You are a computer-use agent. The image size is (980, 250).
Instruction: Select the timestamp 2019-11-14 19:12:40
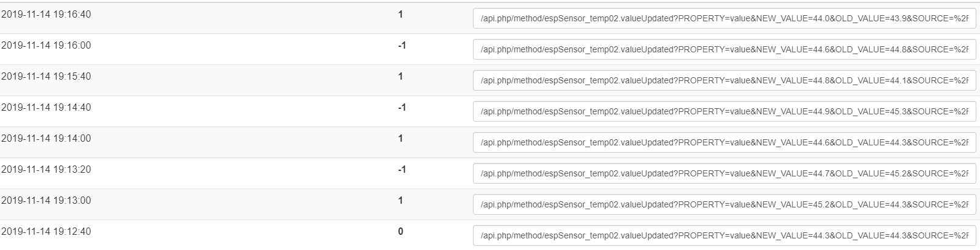click(x=46, y=231)
